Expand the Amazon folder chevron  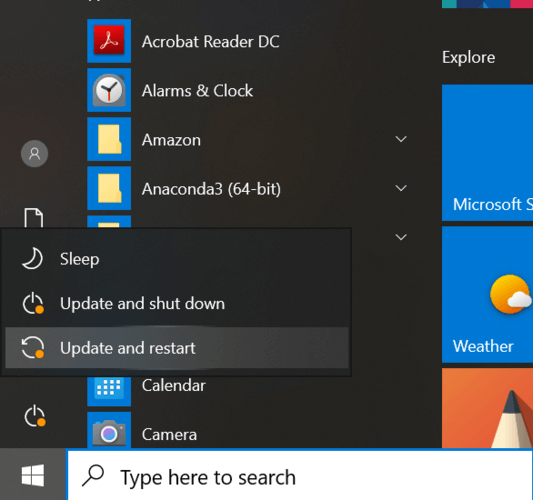coord(401,139)
